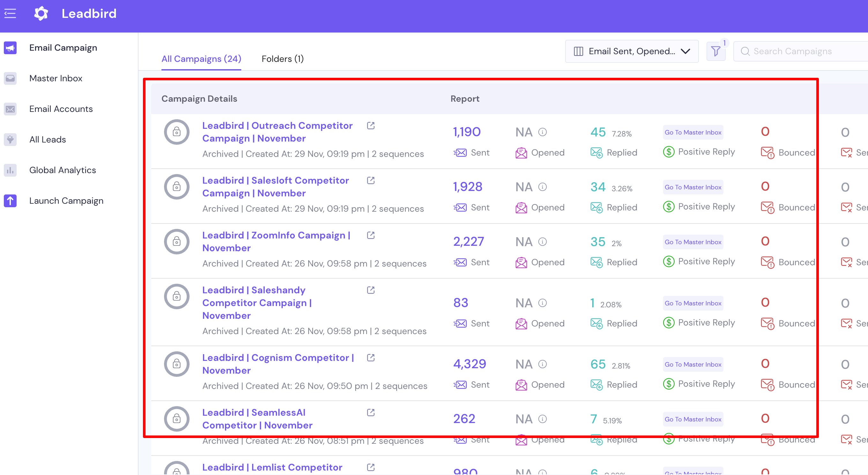Click the Leadbird logo icon
Image resolution: width=868 pixels, height=475 pixels.
click(x=41, y=14)
